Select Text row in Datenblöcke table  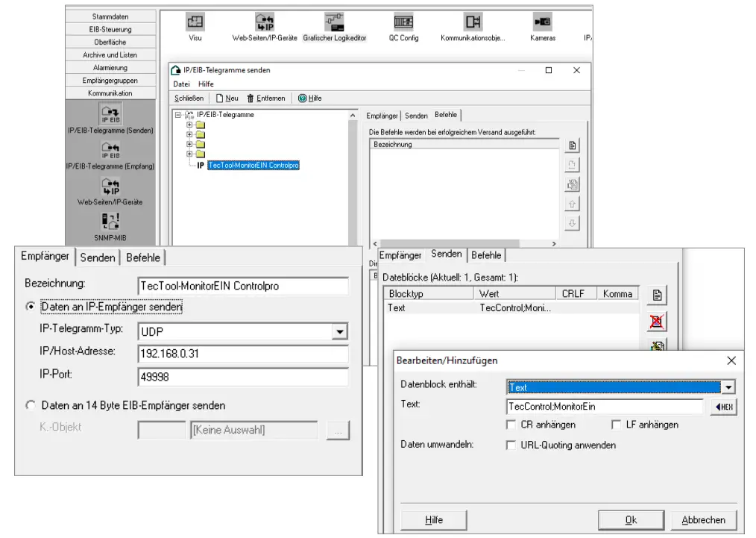511,308
